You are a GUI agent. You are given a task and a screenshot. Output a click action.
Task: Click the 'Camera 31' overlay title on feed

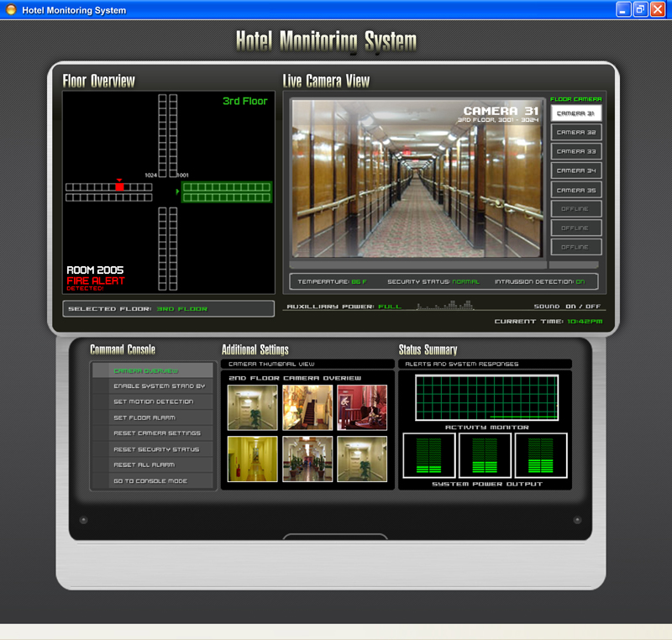[501, 111]
